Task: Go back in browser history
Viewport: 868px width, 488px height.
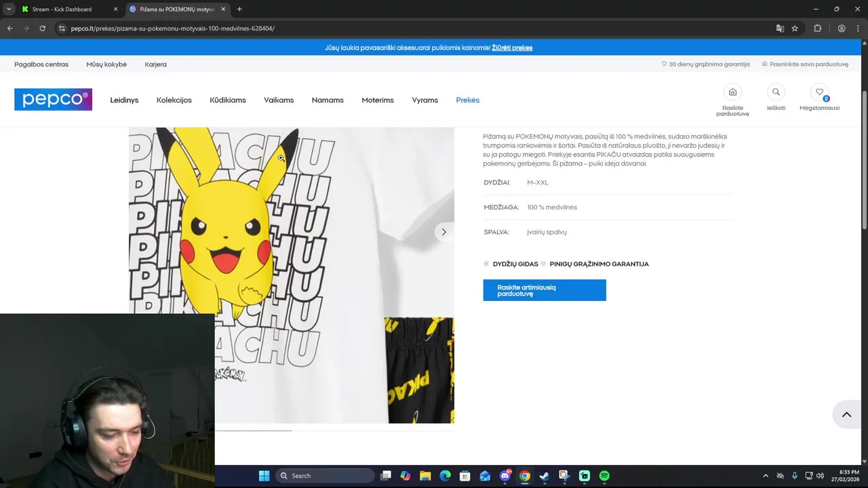Action: tap(9, 28)
